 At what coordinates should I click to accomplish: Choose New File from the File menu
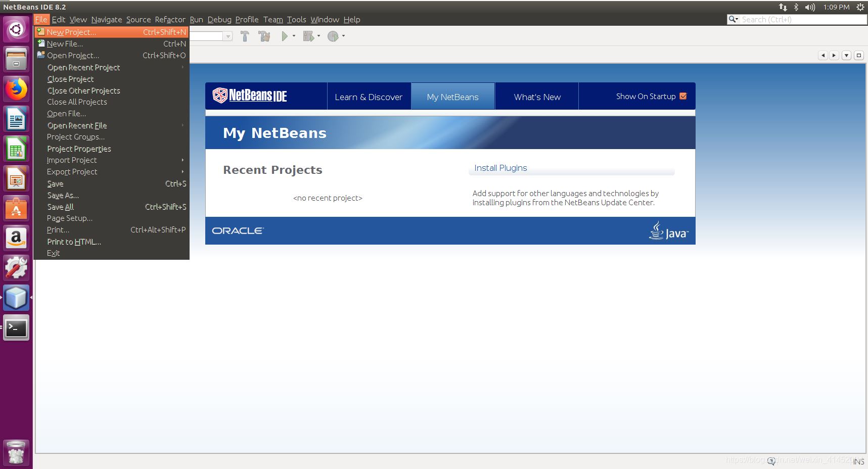click(x=112, y=44)
